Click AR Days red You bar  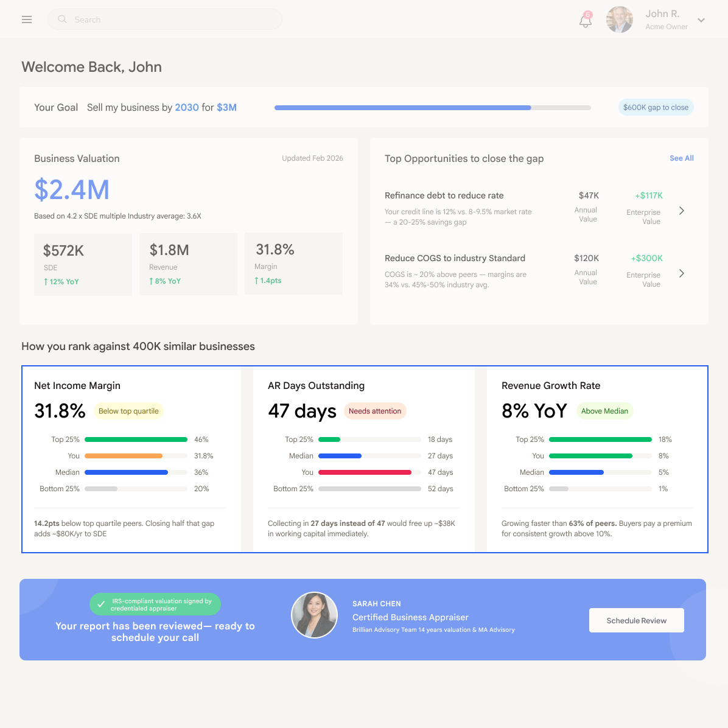pos(365,472)
